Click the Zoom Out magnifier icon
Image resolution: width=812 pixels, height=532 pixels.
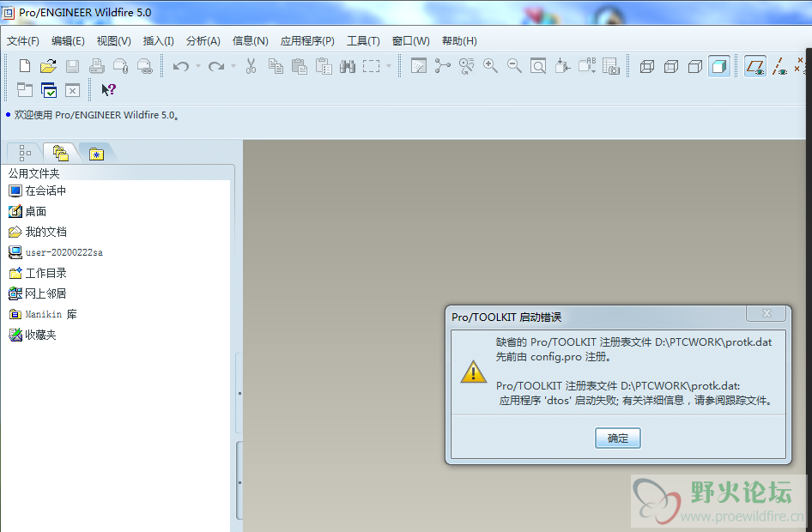pyautogui.click(x=514, y=66)
